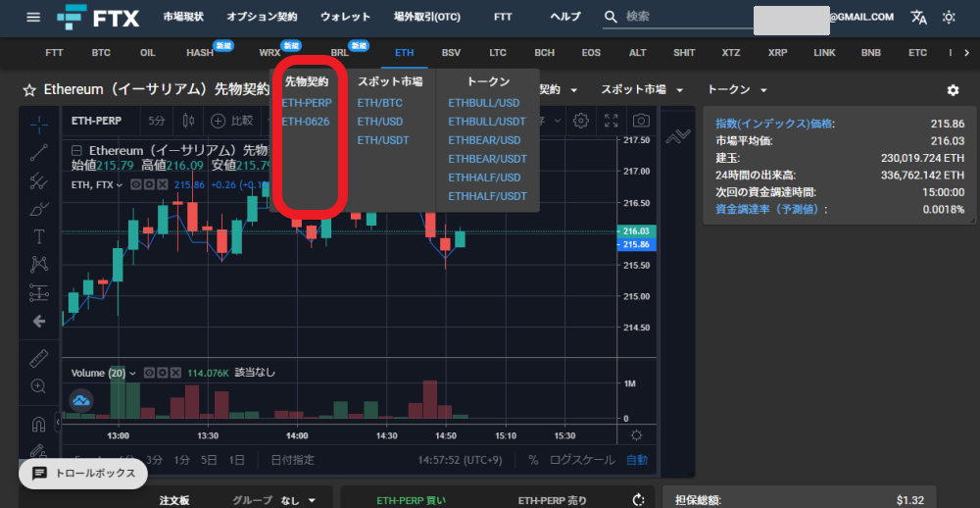Expand the Volume (20) legend chevron
This screenshot has width=980, height=508.
pyautogui.click(x=132, y=374)
